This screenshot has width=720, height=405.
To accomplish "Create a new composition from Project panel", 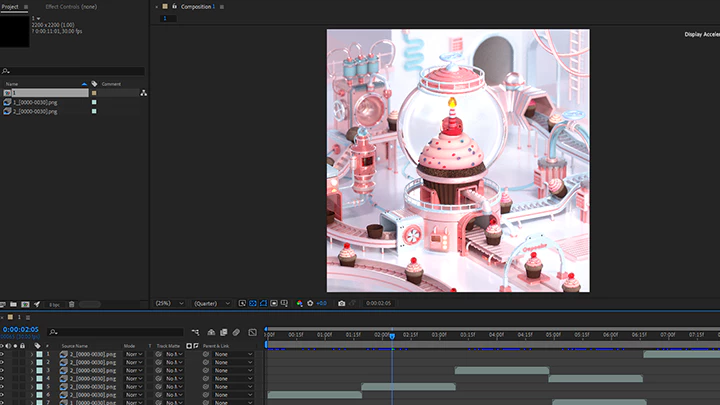I will [25, 304].
